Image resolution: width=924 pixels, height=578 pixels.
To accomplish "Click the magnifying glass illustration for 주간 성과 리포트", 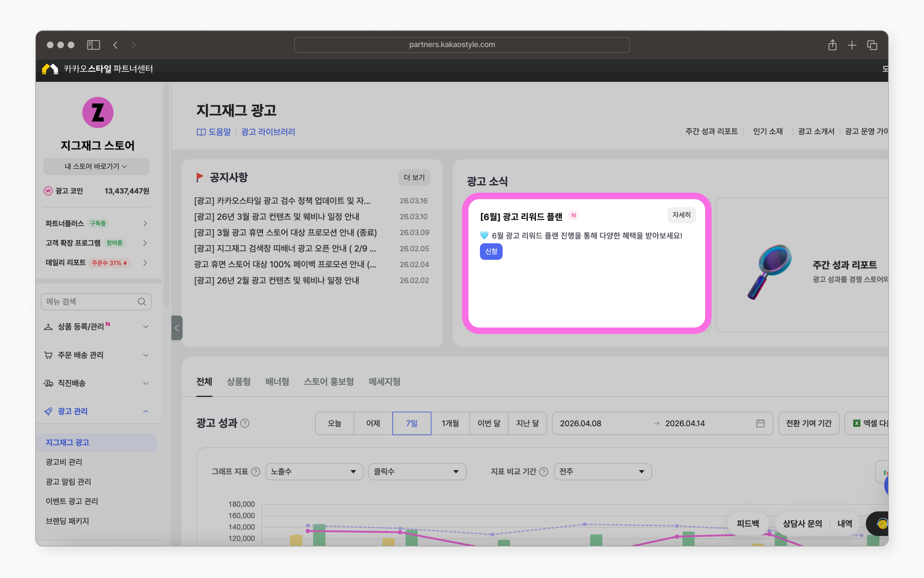I will tap(769, 272).
